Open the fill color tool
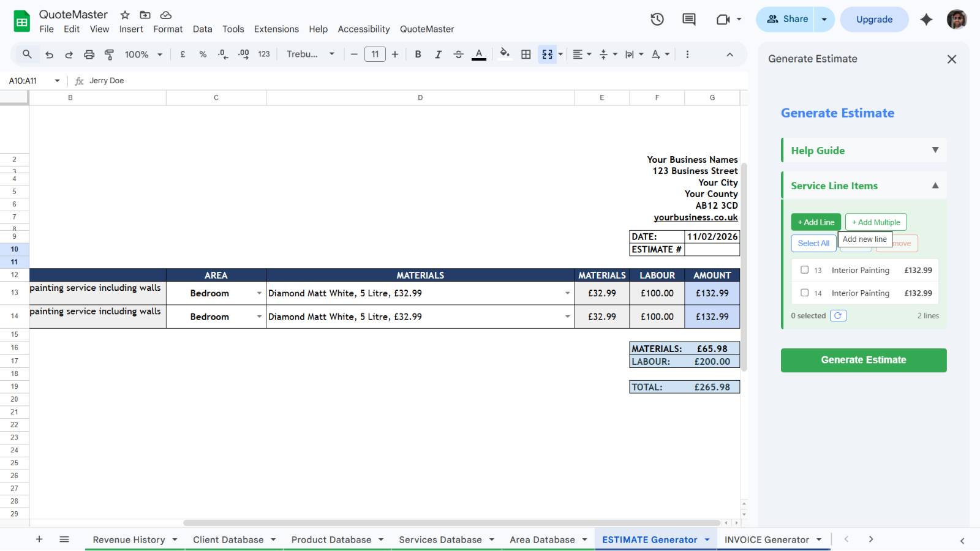 504,54
